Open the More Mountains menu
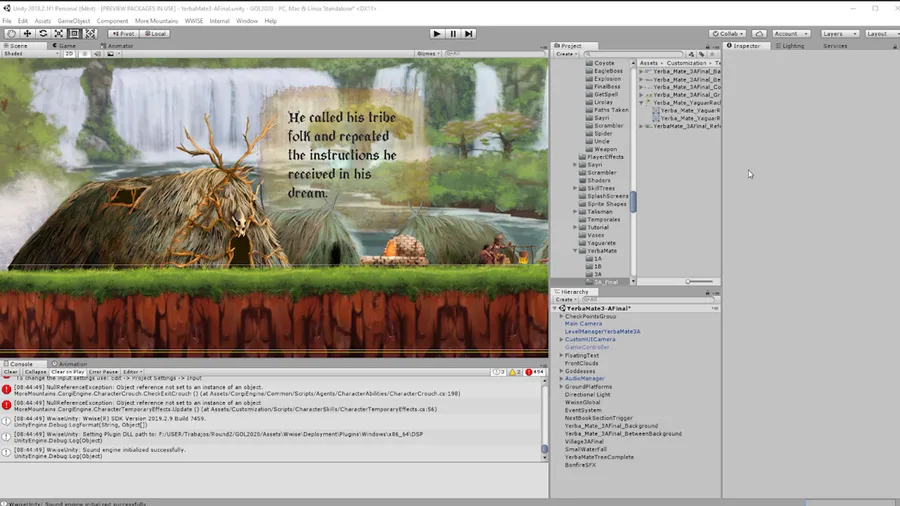Screen dimensions: 900x506 click(x=156, y=21)
